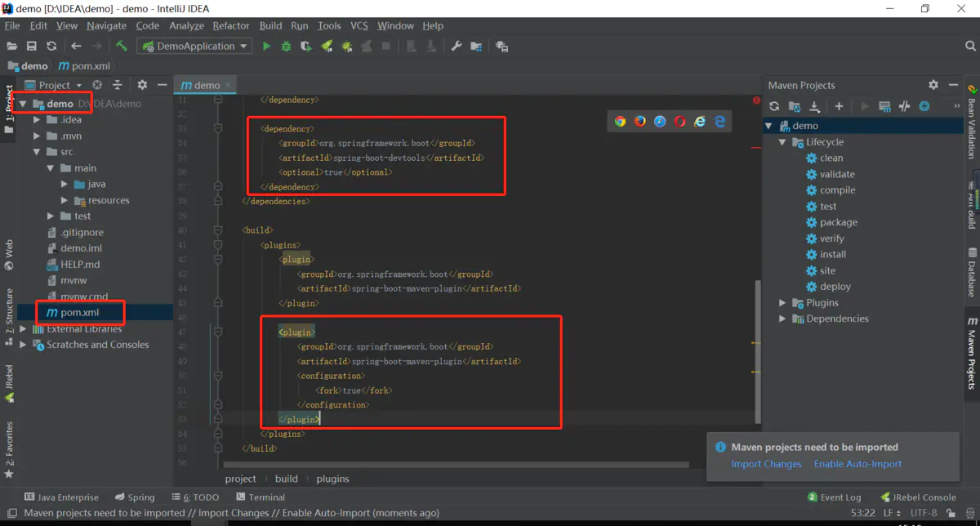Execute Maven goal icon
This screenshot has width=980, height=526.
(x=884, y=106)
